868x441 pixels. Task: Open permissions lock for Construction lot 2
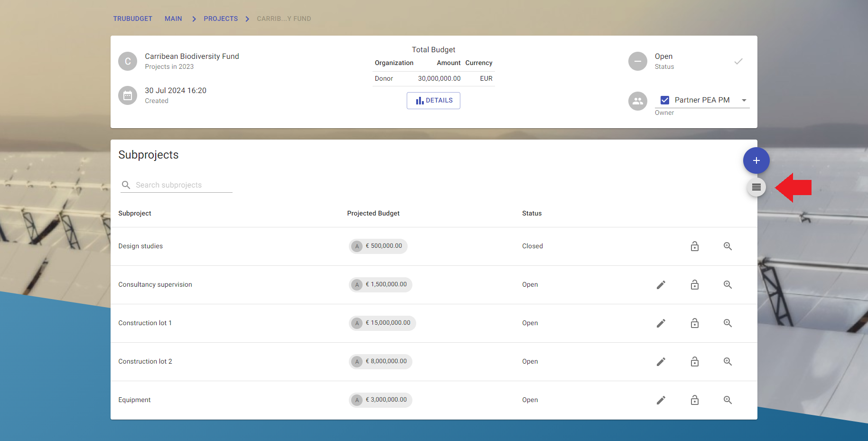(x=694, y=362)
